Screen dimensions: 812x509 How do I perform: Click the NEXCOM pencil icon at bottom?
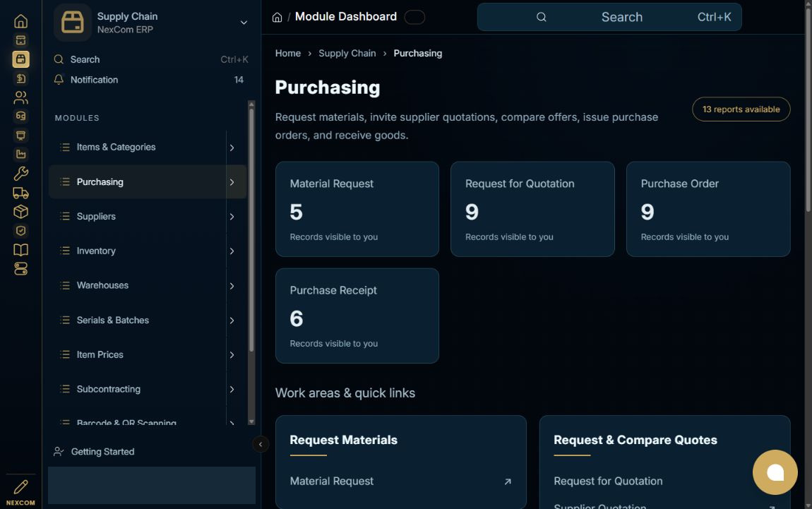click(20, 486)
